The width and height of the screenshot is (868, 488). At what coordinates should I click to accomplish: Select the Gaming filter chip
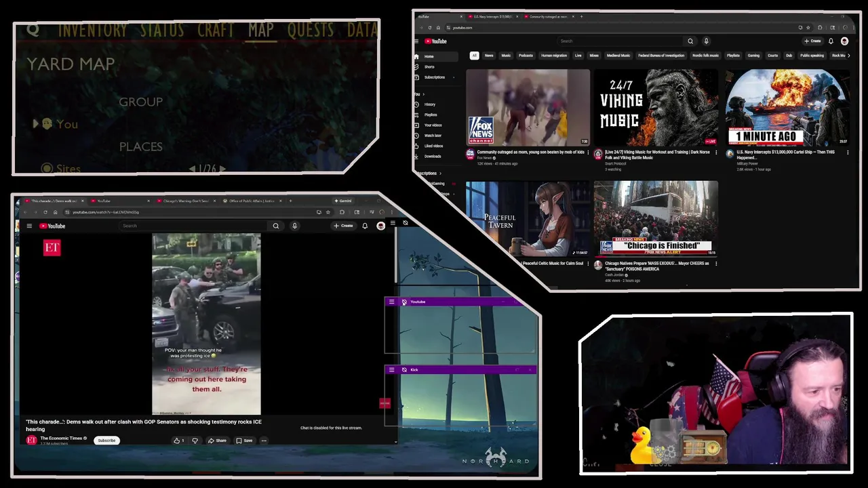click(x=753, y=56)
